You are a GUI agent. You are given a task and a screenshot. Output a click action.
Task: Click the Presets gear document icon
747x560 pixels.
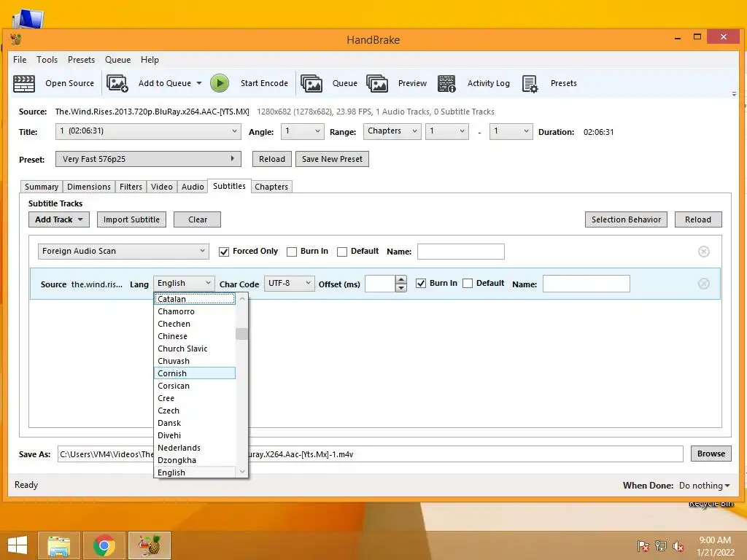(x=530, y=83)
